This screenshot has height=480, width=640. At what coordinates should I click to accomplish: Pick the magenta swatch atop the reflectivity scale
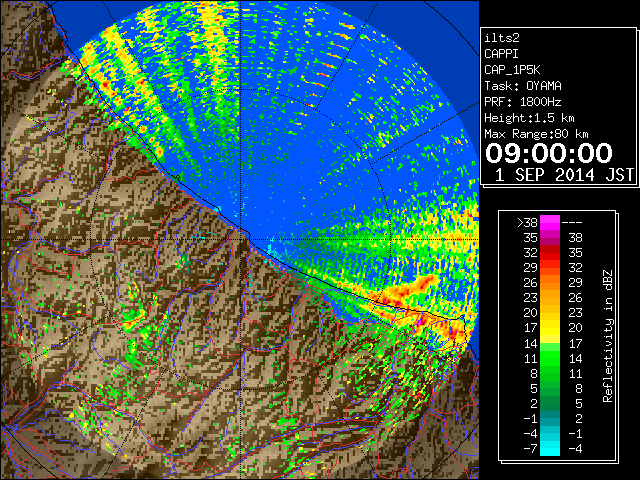pyautogui.click(x=550, y=222)
